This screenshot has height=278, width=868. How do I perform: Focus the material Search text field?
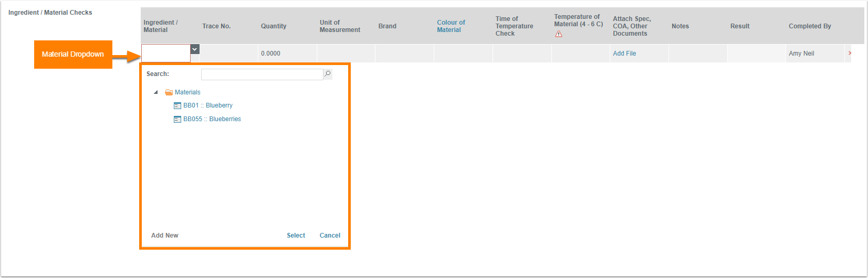[x=262, y=74]
